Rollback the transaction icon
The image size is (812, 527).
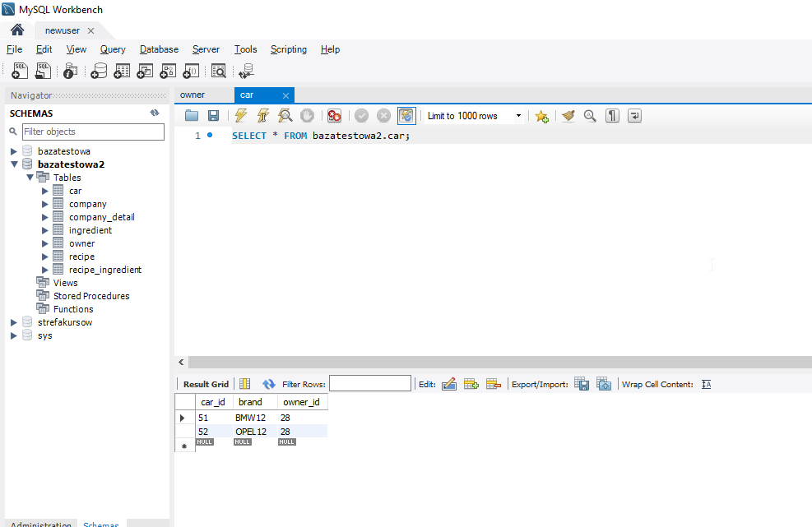[x=383, y=115]
